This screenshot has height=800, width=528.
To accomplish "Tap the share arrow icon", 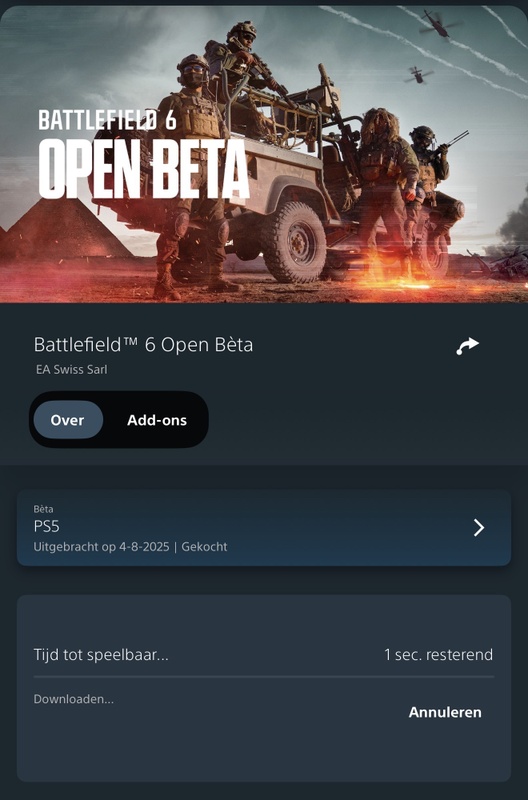I will [467, 346].
